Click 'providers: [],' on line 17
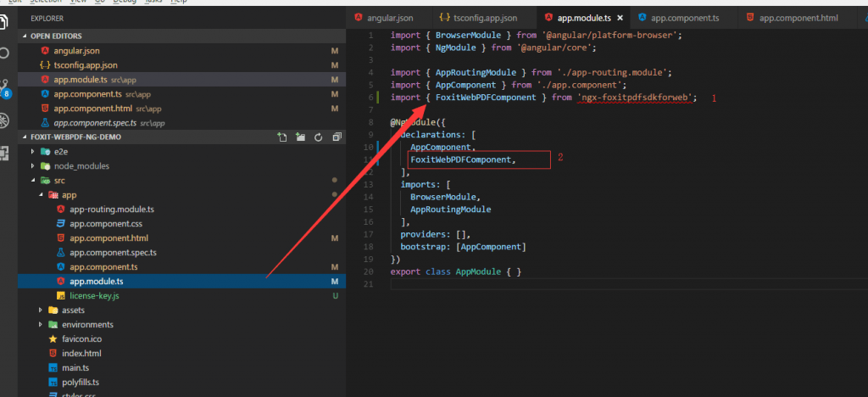This screenshot has width=868, height=397. coord(435,234)
